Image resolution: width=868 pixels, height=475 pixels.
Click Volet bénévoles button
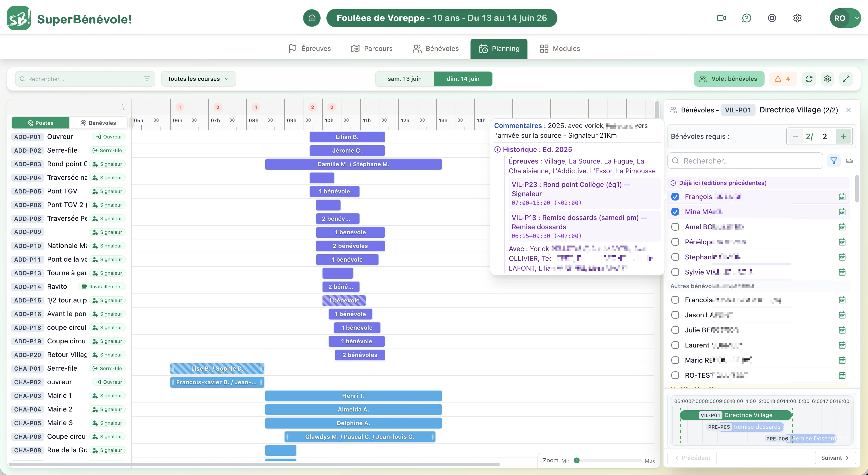pyautogui.click(x=729, y=79)
